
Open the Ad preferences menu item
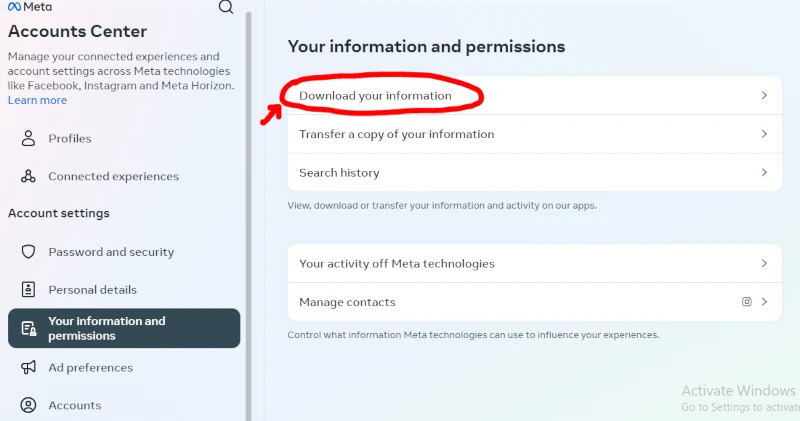90,367
